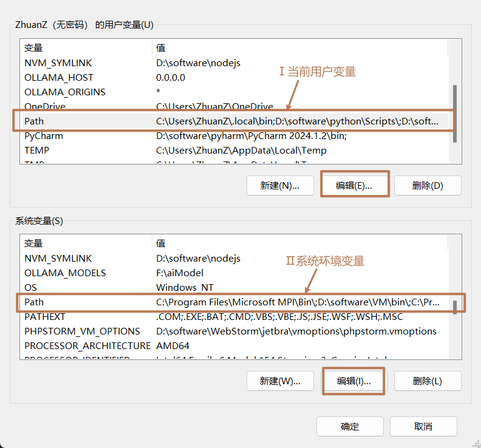Cancel with the 取消 button
Screen dimensions: 481x448
(423, 426)
